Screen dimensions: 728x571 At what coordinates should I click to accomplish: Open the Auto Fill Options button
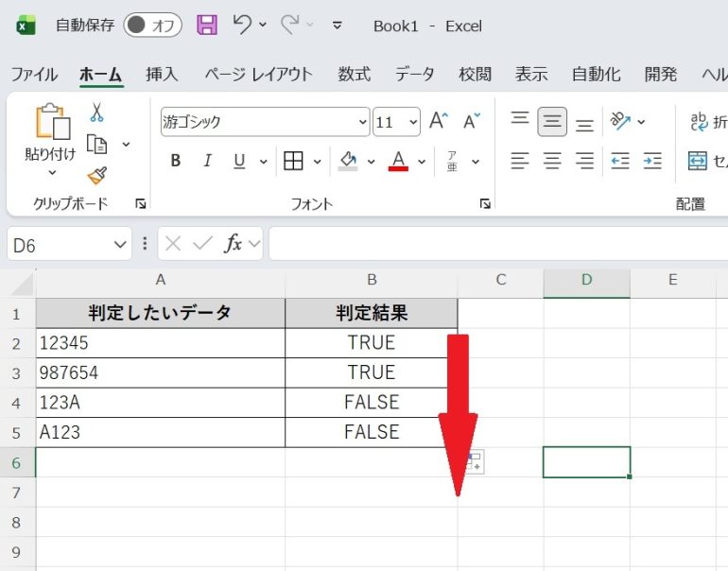click(475, 461)
